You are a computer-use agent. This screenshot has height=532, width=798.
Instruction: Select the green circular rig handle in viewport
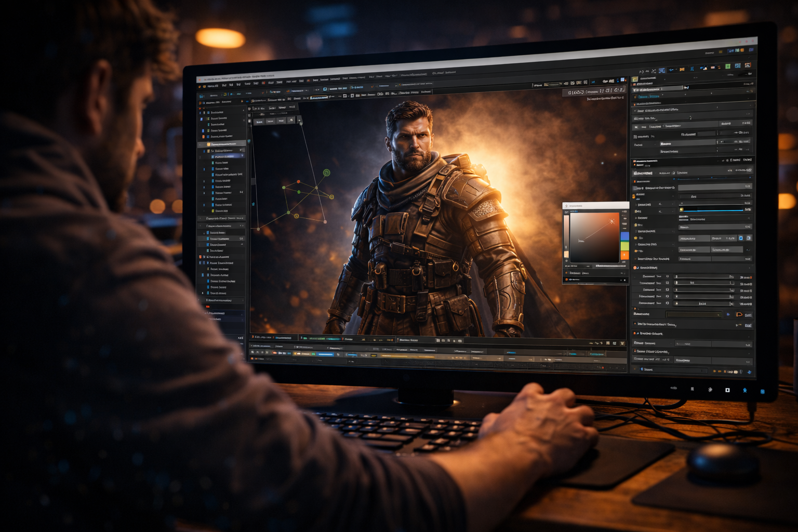point(326,172)
